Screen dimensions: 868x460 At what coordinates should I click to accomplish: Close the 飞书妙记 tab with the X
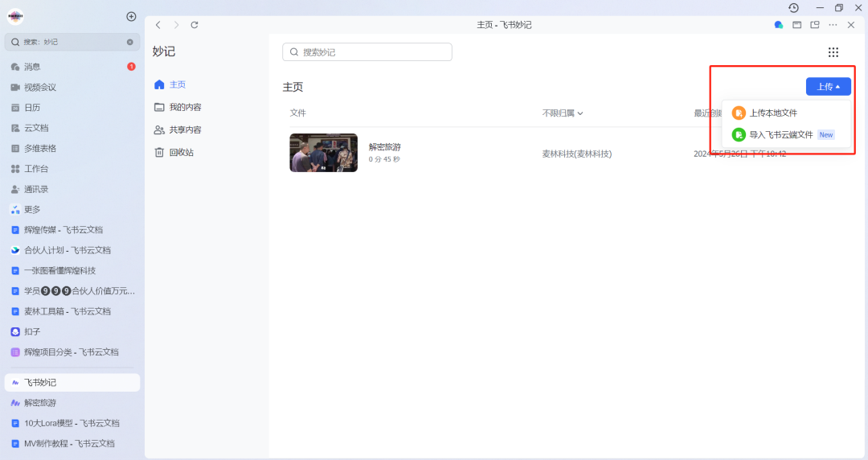point(851,25)
